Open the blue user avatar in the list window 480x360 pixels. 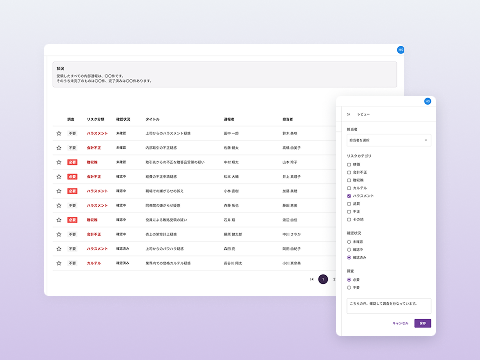point(400,50)
